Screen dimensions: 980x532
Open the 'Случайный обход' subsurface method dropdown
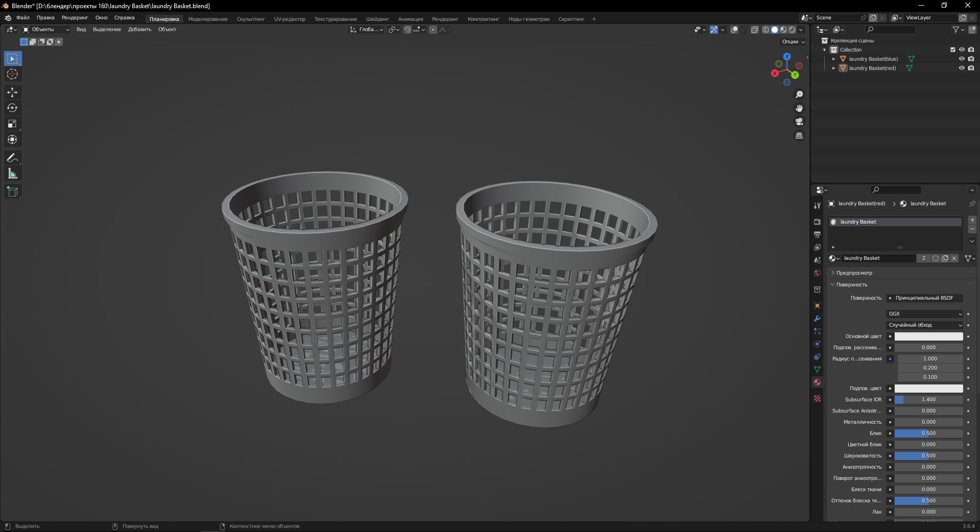tap(925, 325)
